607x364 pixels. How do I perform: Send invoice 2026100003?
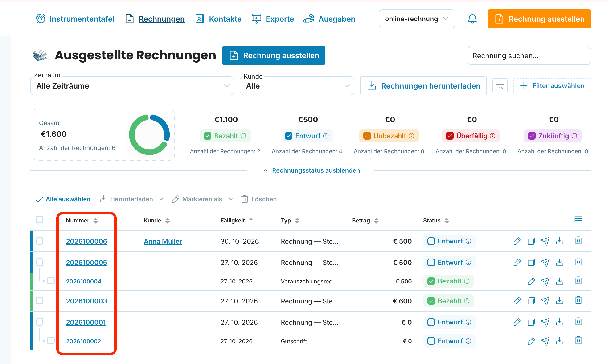tap(545, 301)
